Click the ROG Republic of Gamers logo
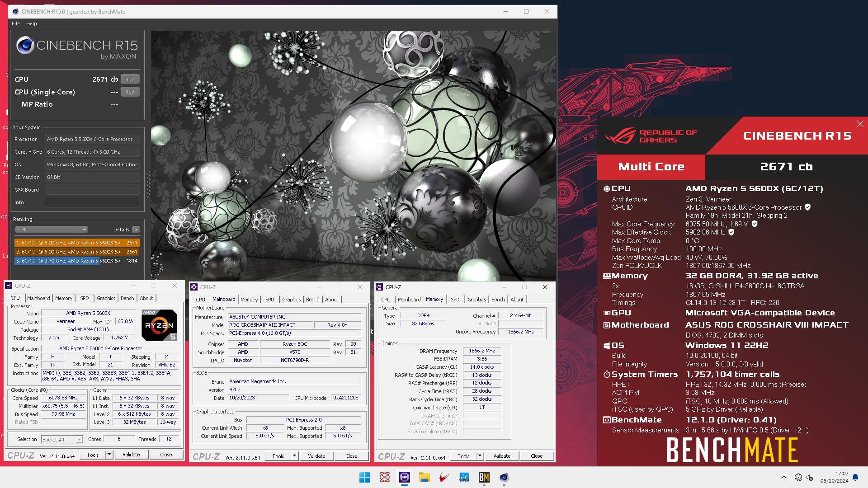The height and width of the screenshot is (488, 868). coord(651,136)
